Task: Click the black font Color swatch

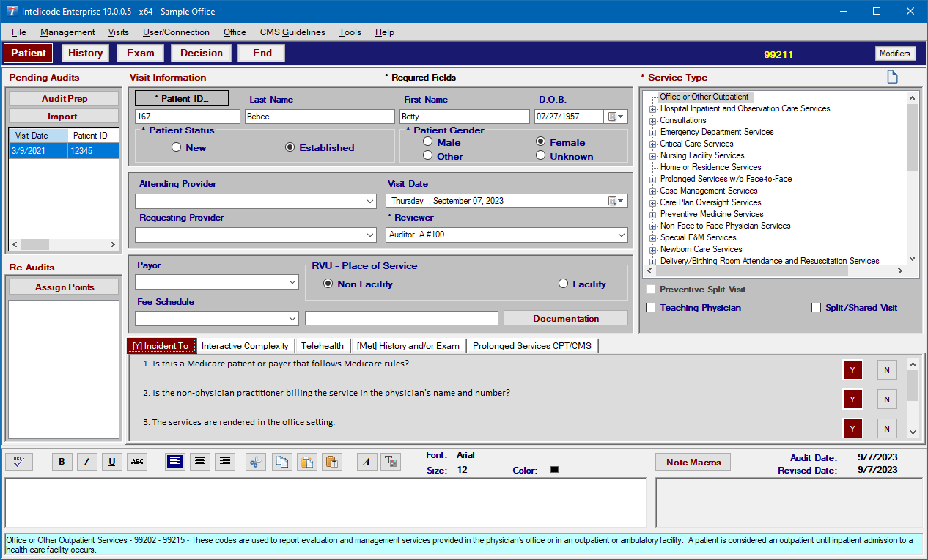Action: pos(554,470)
